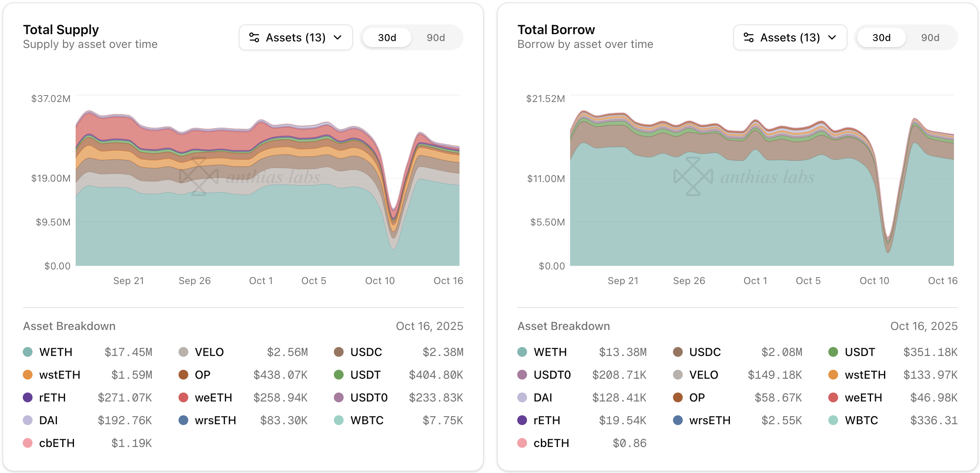
Task: Select 30d tab on Total Supply
Action: point(387,37)
